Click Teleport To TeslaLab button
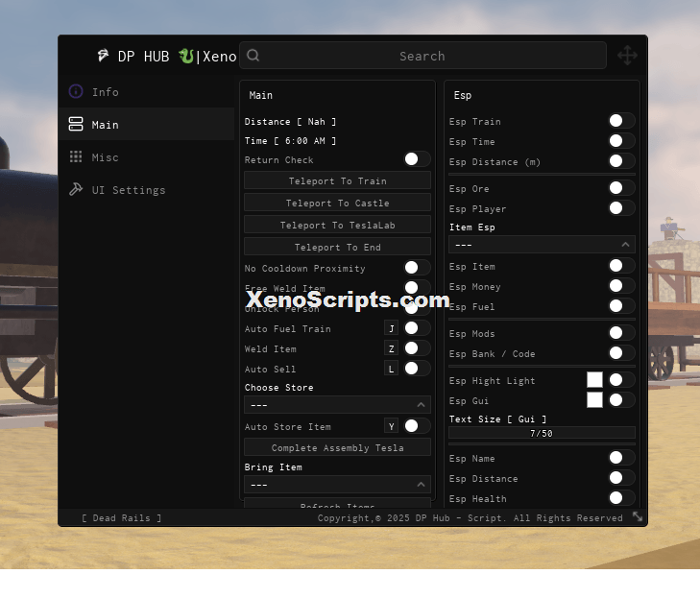 tap(337, 225)
